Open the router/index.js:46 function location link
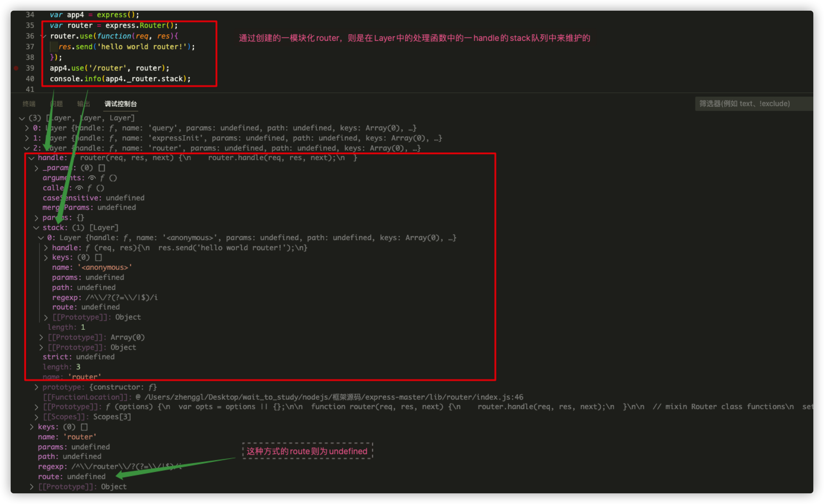824x504 pixels. [334, 397]
